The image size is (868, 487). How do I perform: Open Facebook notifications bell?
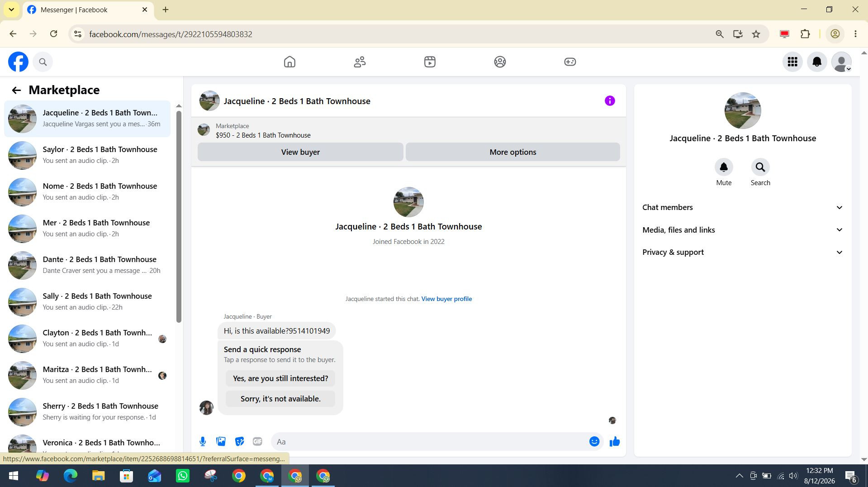pyautogui.click(x=817, y=62)
